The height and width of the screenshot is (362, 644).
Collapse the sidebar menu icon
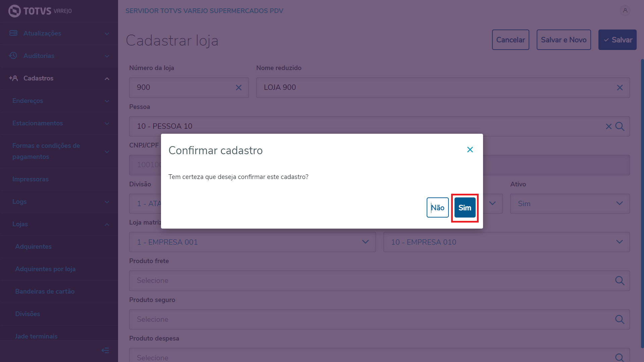point(105,351)
